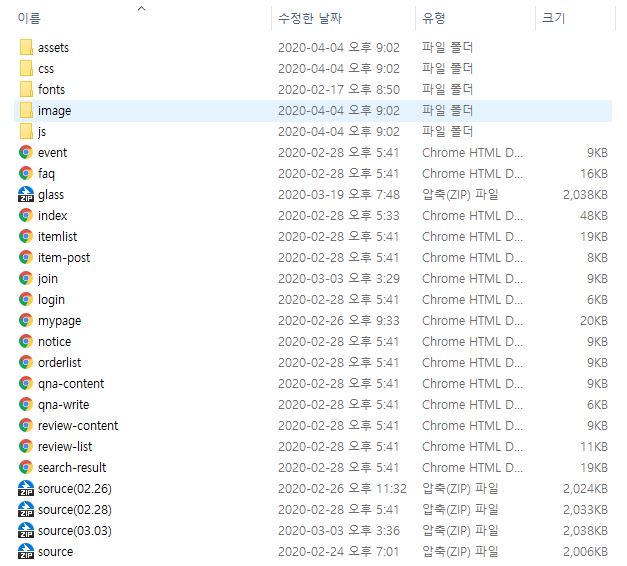Select the file name itemlist
The width and height of the screenshot is (627, 566).
[x=58, y=236]
